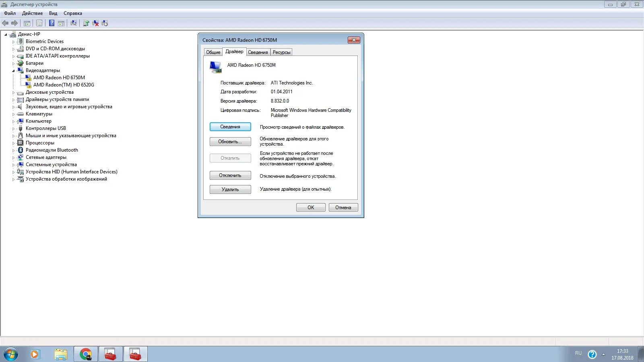This screenshot has width=644, height=362.
Task: Expand DVD и CD-ROM дисководы node
Action: tap(13, 49)
